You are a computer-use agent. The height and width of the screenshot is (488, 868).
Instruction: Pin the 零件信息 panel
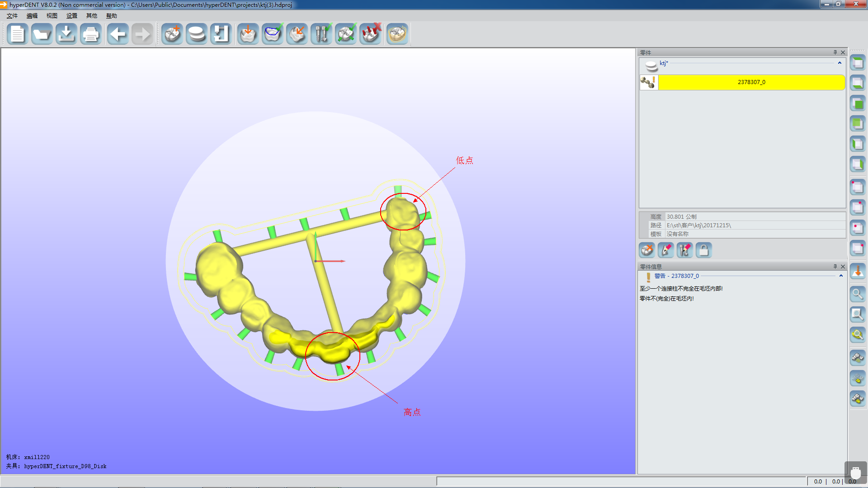[835, 267]
